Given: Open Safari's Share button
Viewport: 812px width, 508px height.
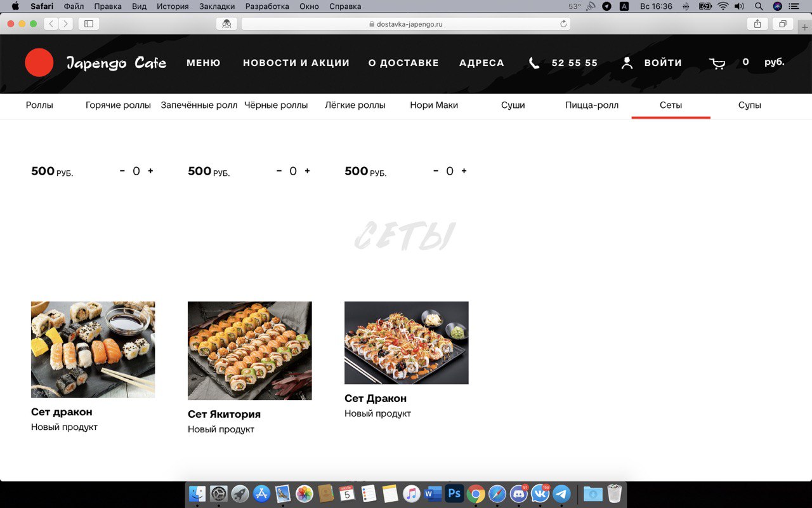Looking at the screenshot, I should point(757,23).
